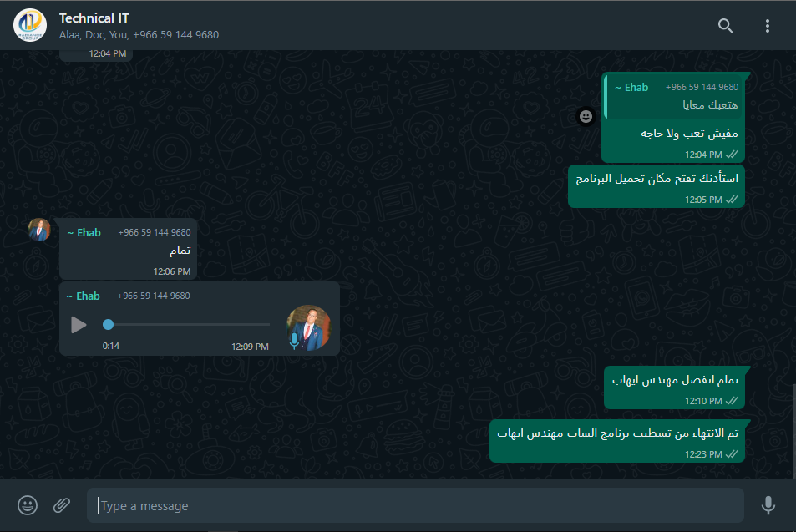Click Ehab's name on the 12:06 PM message
Screen dimensions: 796x532
click(84, 232)
